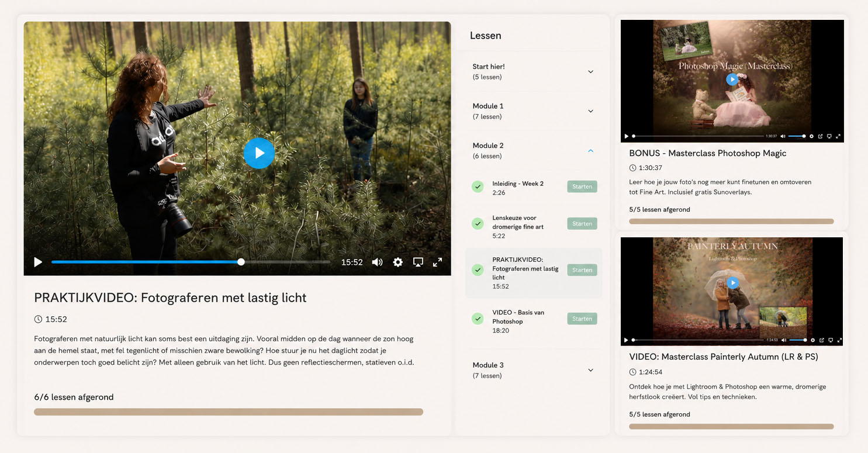Click bottom play icon of Photoshop Magic video
868x453 pixels.
click(627, 136)
